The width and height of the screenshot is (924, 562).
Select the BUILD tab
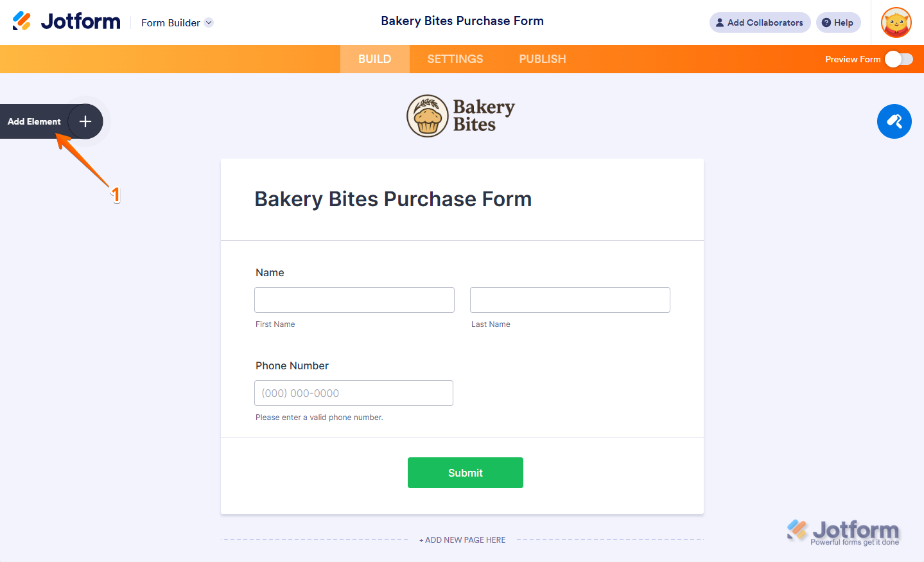374,59
